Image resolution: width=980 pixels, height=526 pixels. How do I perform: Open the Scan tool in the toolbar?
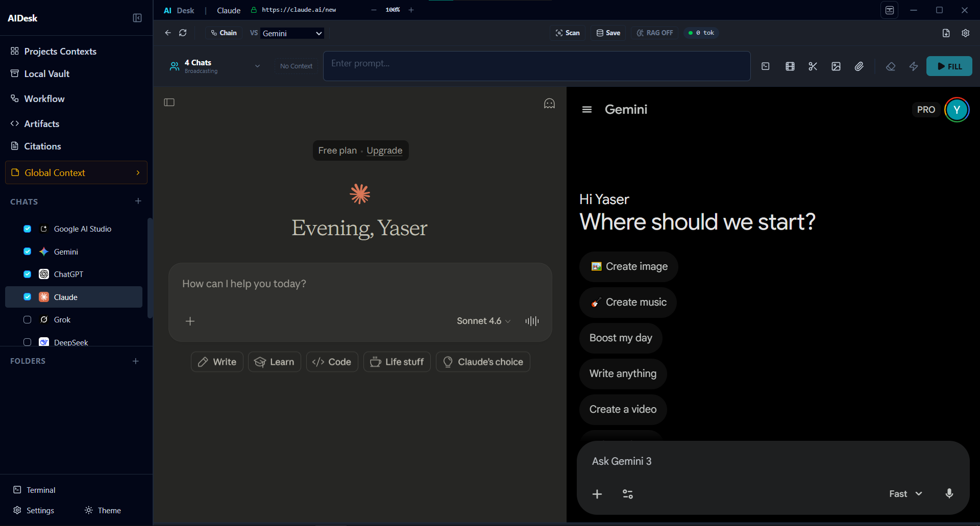567,33
